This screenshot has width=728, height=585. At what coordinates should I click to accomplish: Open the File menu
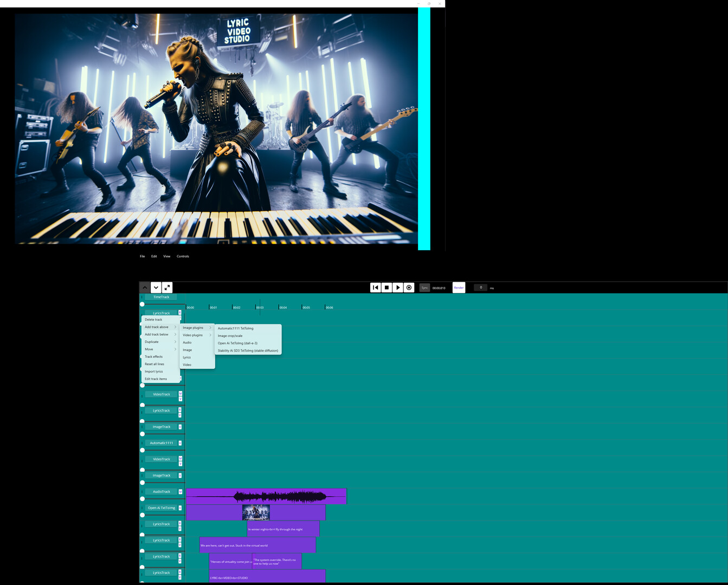pos(143,256)
